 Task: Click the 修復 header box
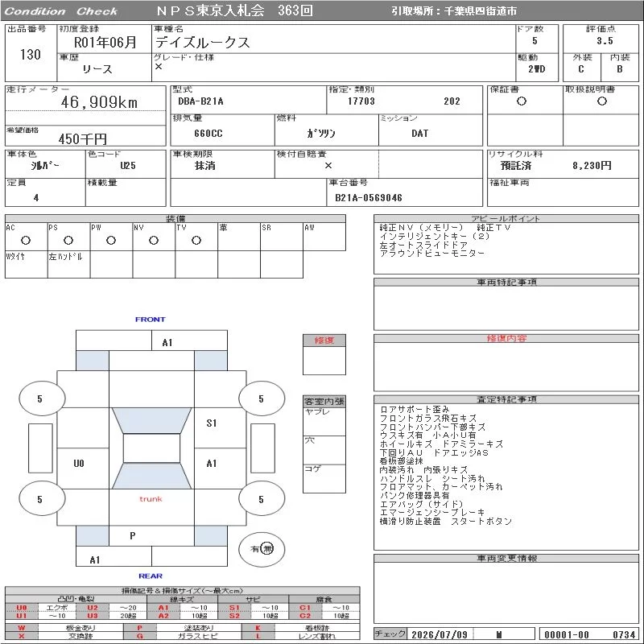[324, 340]
